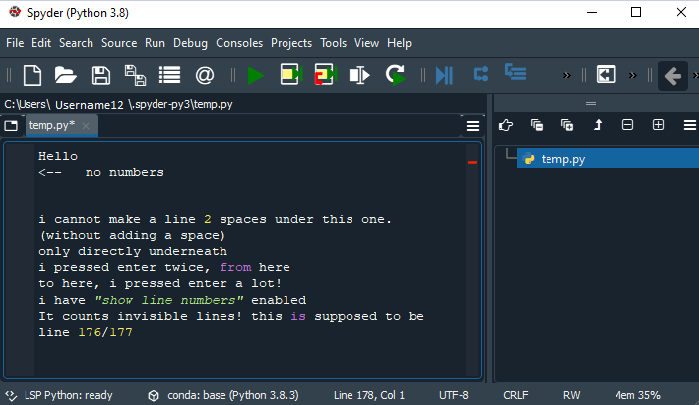Click the @ symbol finder icon
The image size is (699, 405).
pos(205,75)
